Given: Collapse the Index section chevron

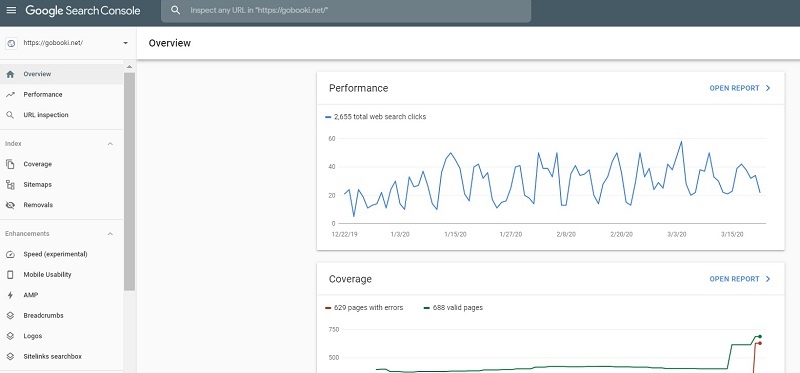Looking at the screenshot, I should click(x=110, y=144).
